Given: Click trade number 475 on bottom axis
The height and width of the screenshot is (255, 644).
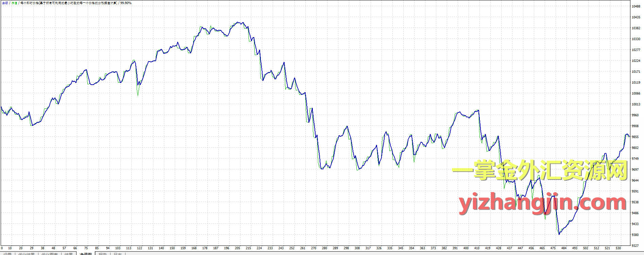Looking at the screenshot, I should [x=553, y=248].
